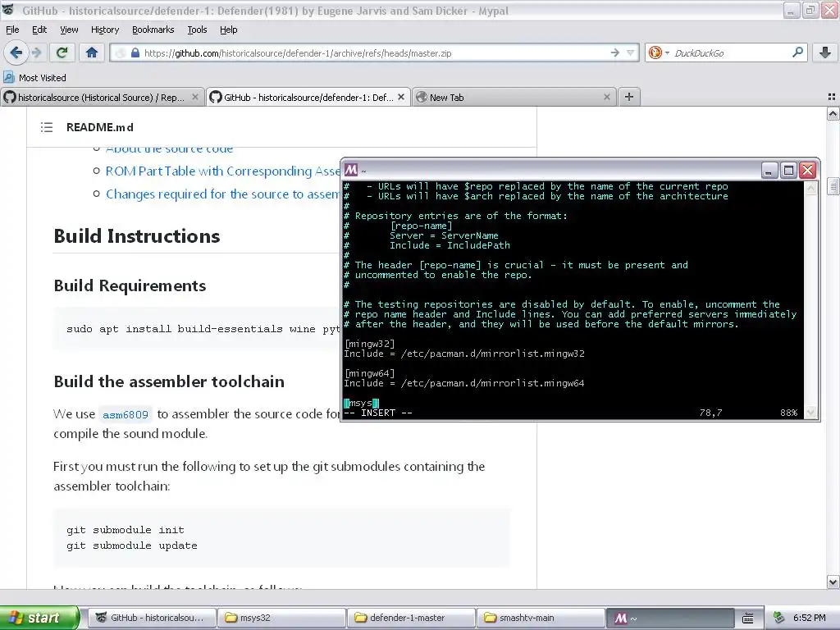Open the README table of contents icon
Image resolution: width=840 pixels, height=630 pixels.
(47, 127)
